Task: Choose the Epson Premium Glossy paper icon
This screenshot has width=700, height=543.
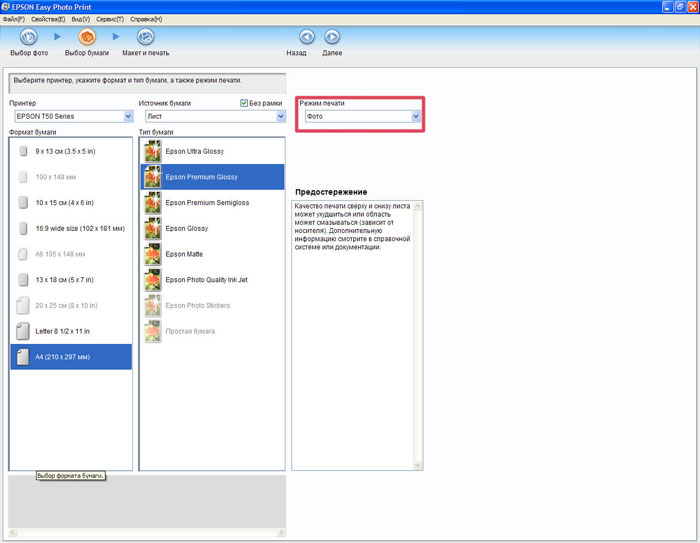Action: [153, 177]
